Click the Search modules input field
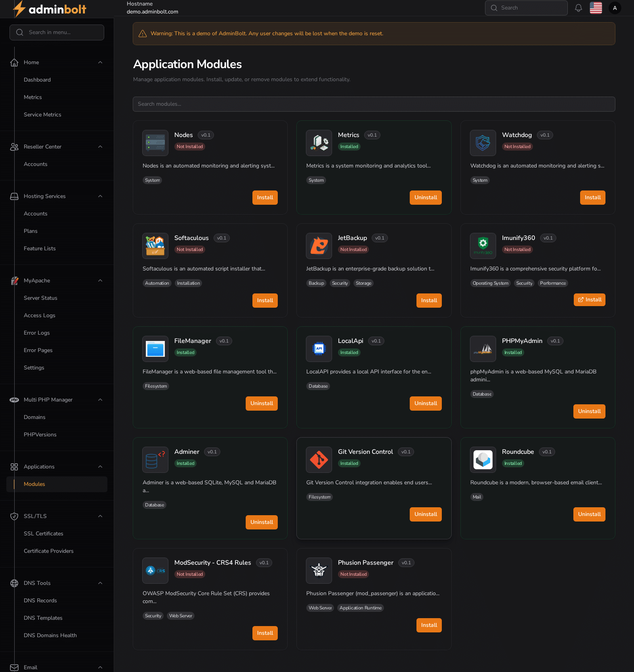Image resolution: width=634 pixels, height=672 pixels. 374,104
